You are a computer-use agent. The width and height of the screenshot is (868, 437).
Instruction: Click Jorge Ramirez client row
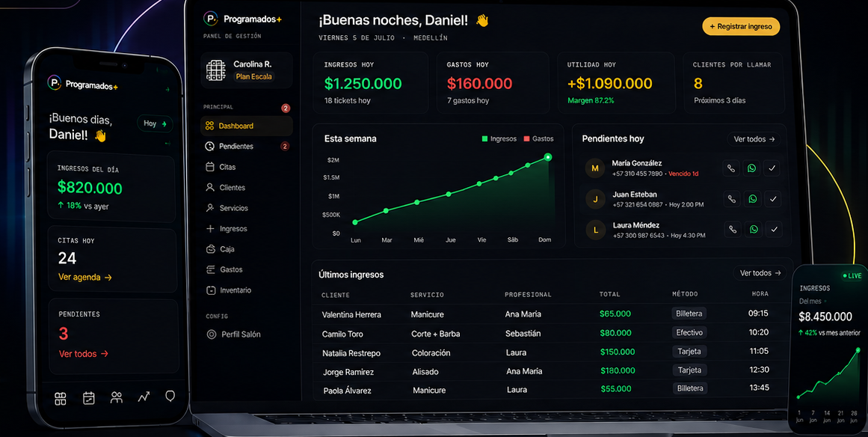tap(553, 371)
